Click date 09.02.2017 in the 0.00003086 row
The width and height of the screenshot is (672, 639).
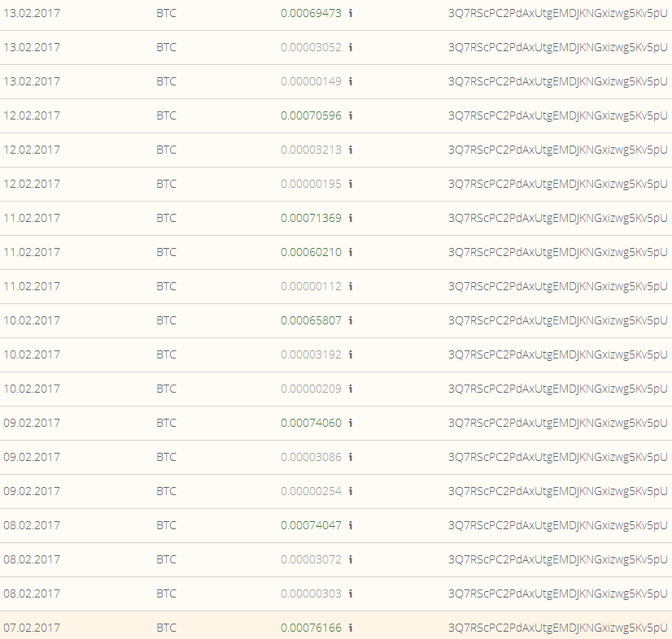[32, 457]
